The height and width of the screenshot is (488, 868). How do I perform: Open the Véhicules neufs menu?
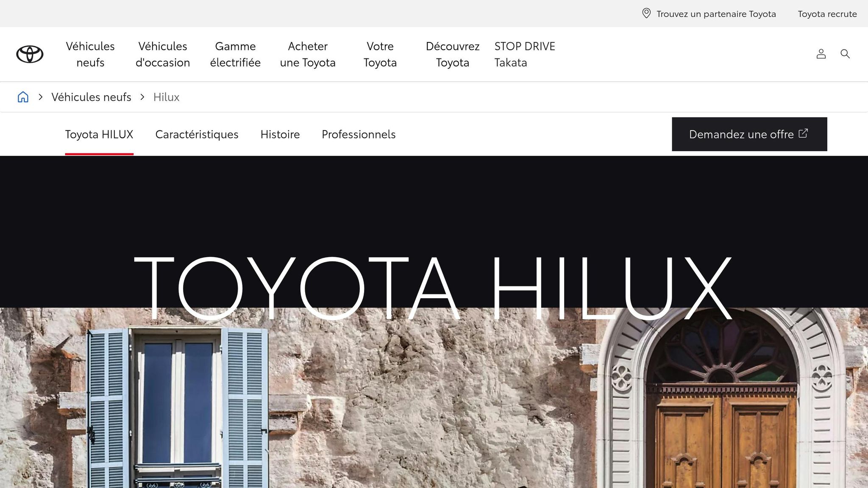click(90, 54)
